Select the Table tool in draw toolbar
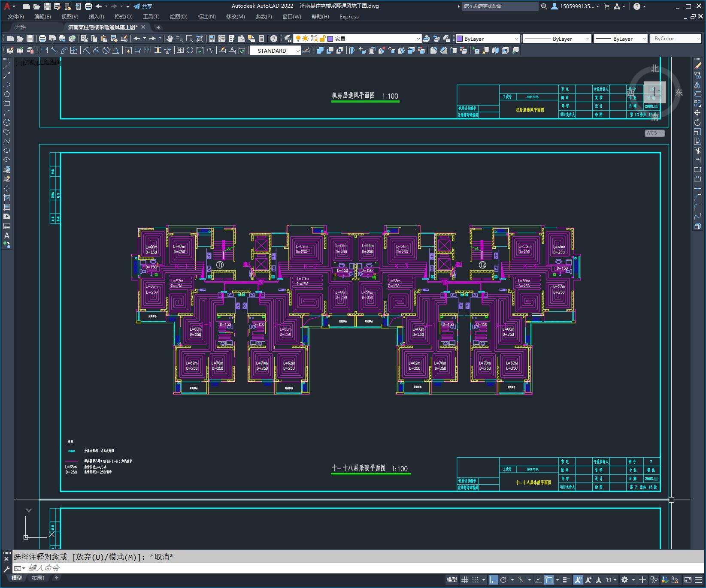706x588 pixels. click(x=6, y=226)
